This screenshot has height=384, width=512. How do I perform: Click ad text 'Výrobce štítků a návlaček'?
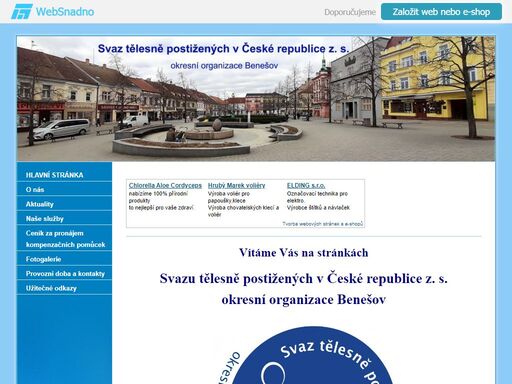point(318,208)
